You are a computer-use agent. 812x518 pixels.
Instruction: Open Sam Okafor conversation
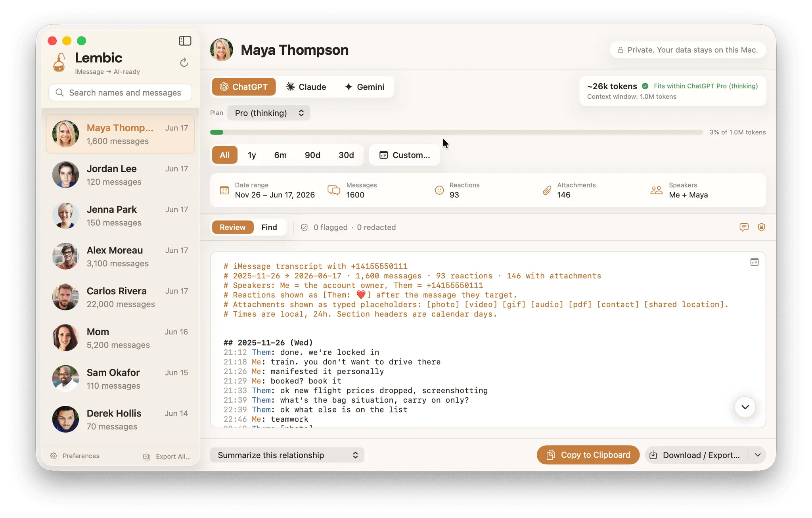tap(120, 379)
